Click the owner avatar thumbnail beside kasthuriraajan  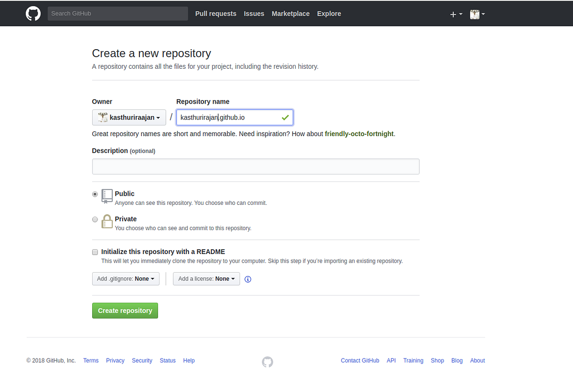[x=103, y=117]
